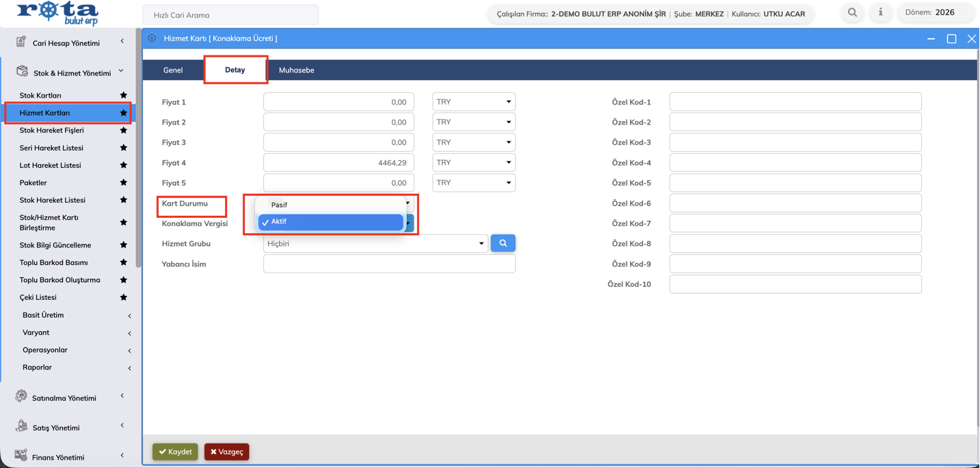Toggle favorite star for Stok Kartları
This screenshot has height=468, width=980.
(x=123, y=95)
